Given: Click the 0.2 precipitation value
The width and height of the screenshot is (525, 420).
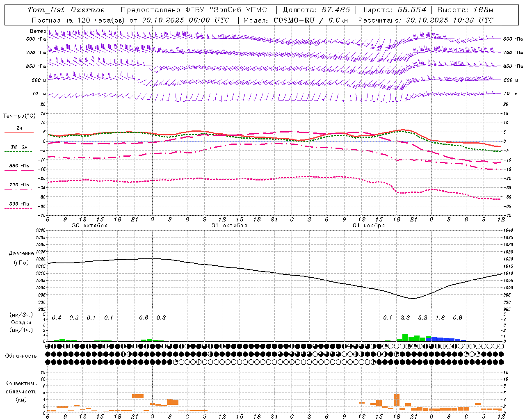Looking at the screenshot, I should (x=74, y=318).
